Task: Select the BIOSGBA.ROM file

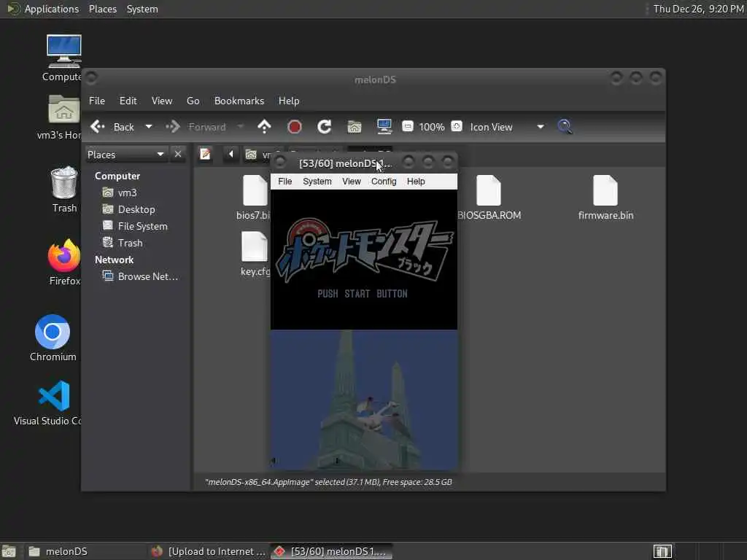Action: tap(489, 197)
